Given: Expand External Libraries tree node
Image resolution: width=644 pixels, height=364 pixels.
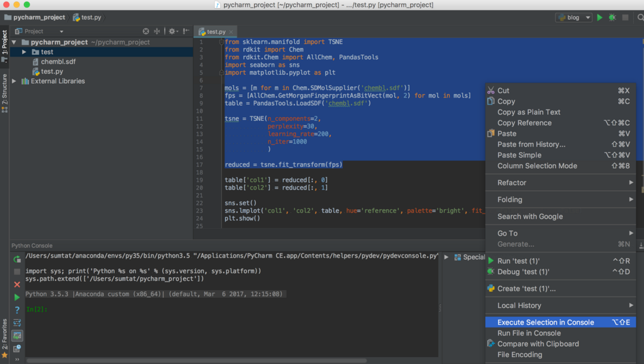Looking at the screenshot, I should coord(14,81).
